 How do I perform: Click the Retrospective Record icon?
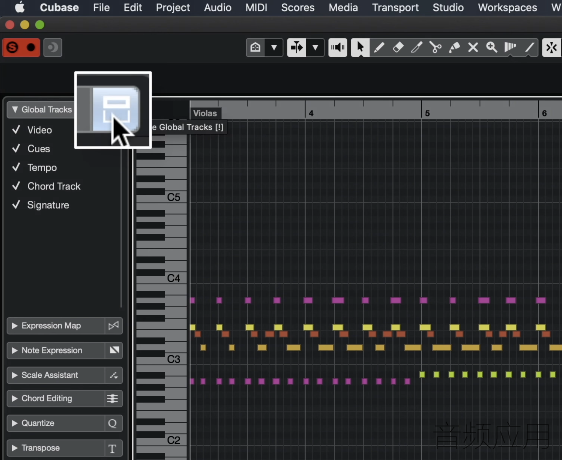pyautogui.click(x=53, y=47)
